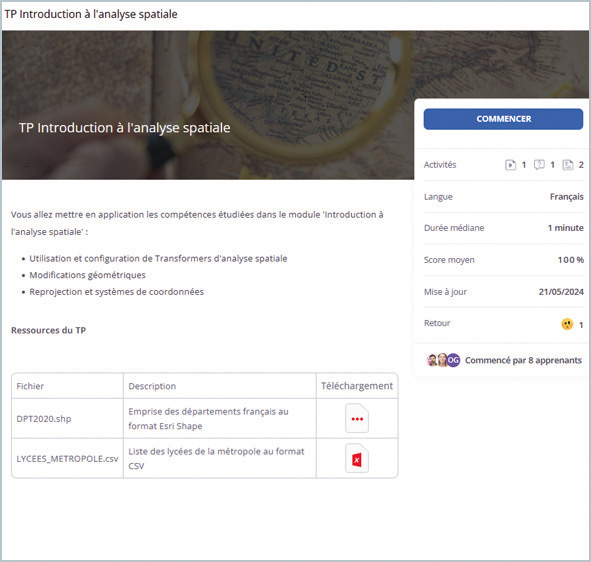Click the 'Français' language value
This screenshot has height=562, width=591.
[x=567, y=197]
